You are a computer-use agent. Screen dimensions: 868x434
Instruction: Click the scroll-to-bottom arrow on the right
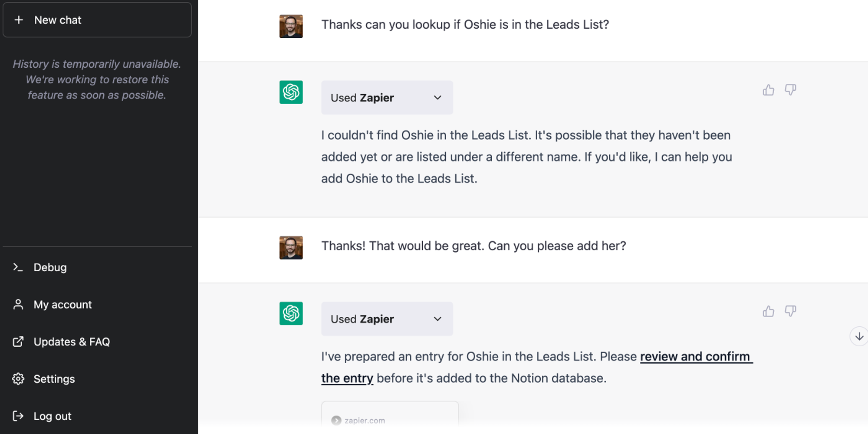click(859, 336)
